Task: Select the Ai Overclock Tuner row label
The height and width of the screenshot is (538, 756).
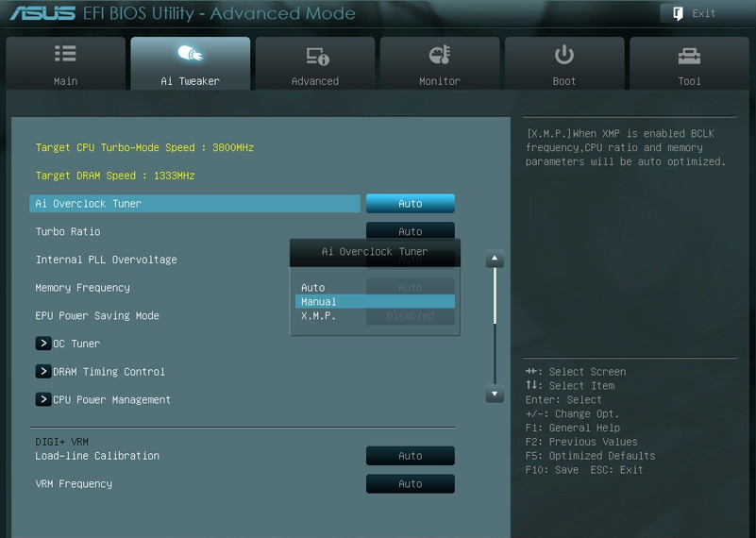Action: [x=88, y=204]
